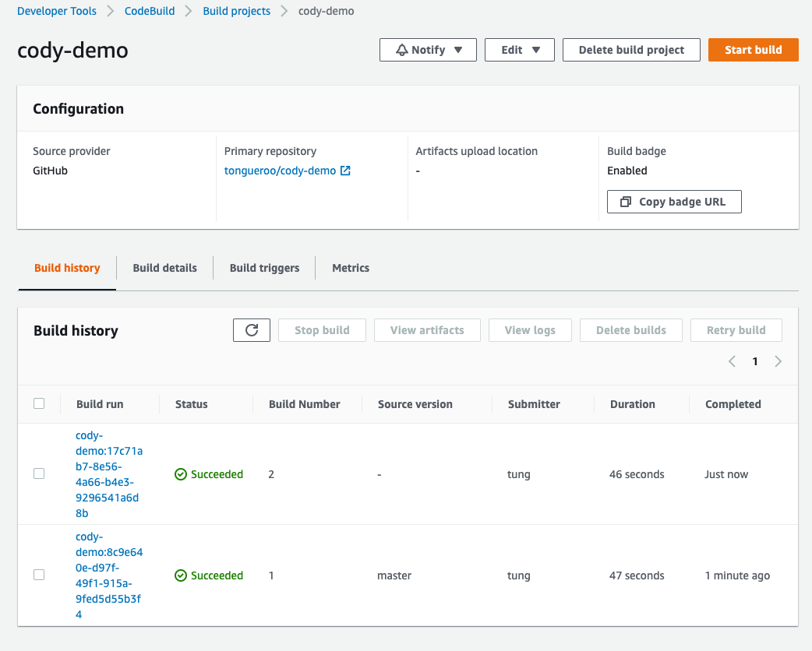Click the Completed column header

coord(733,404)
